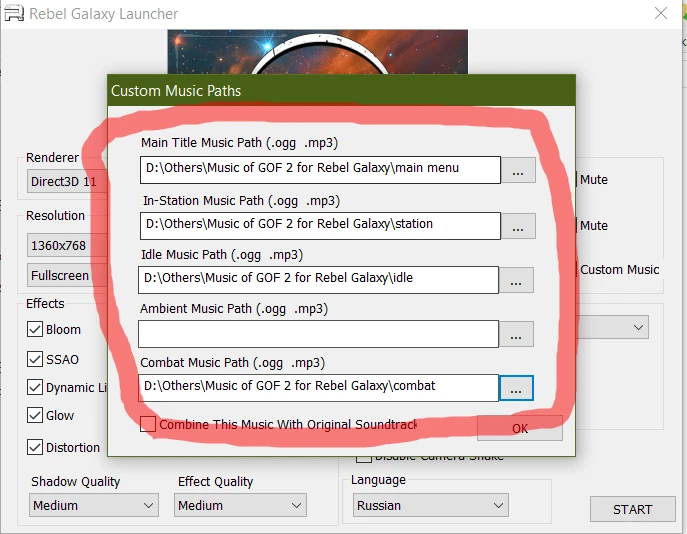Open the Shadow Quality dropdown

pyautogui.click(x=94, y=505)
